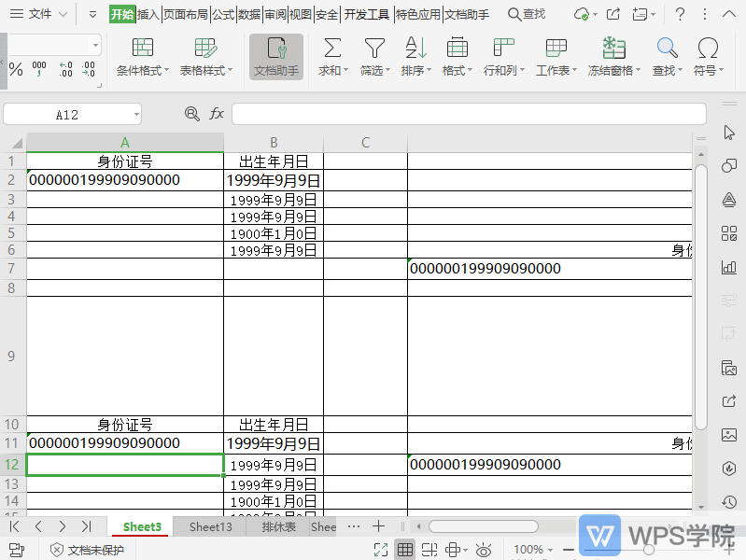The image size is (746, 560).
Task: Click the insert function fx icon
Action: [217, 114]
